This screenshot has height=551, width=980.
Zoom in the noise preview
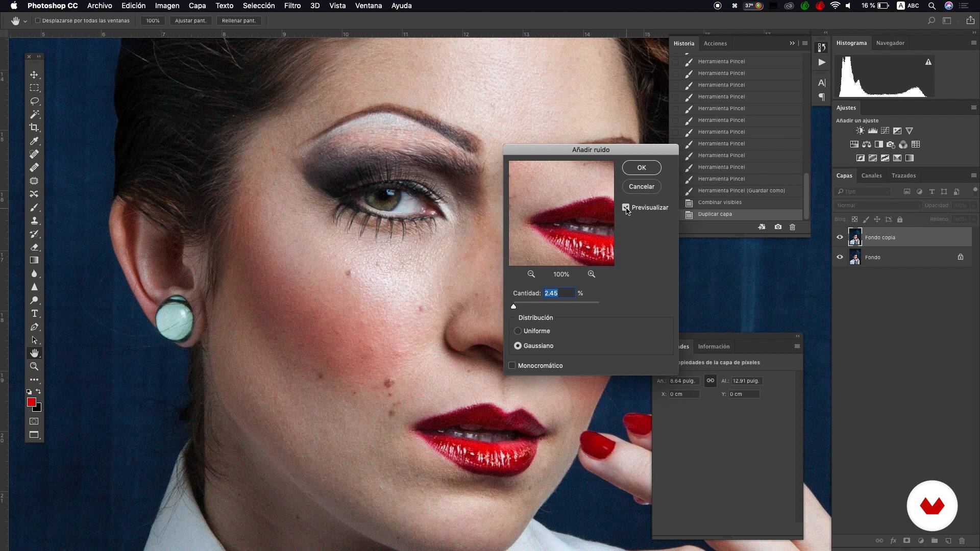592,274
